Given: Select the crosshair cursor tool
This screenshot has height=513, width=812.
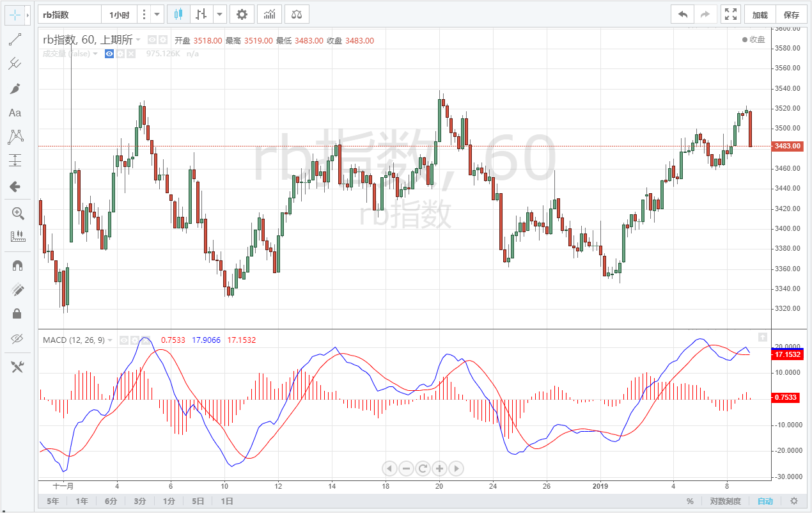Looking at the screenshot, I should pos(15,14).
